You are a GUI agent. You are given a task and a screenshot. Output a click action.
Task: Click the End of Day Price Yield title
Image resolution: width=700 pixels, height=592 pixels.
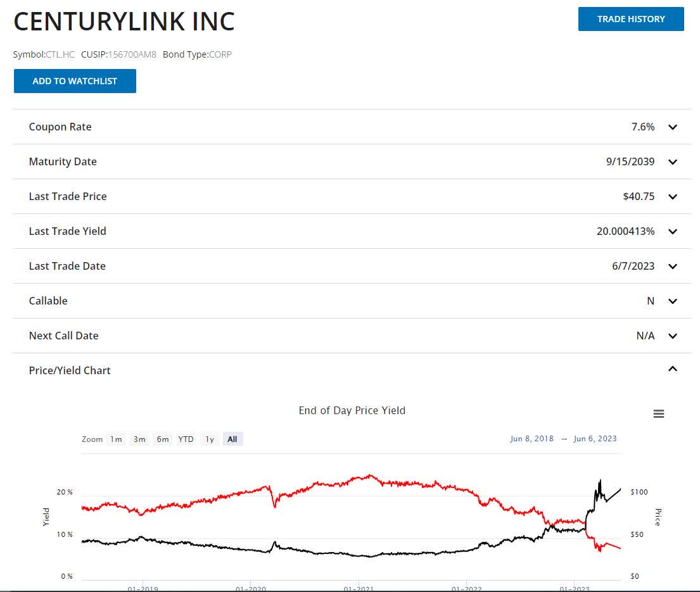point(352,410)
